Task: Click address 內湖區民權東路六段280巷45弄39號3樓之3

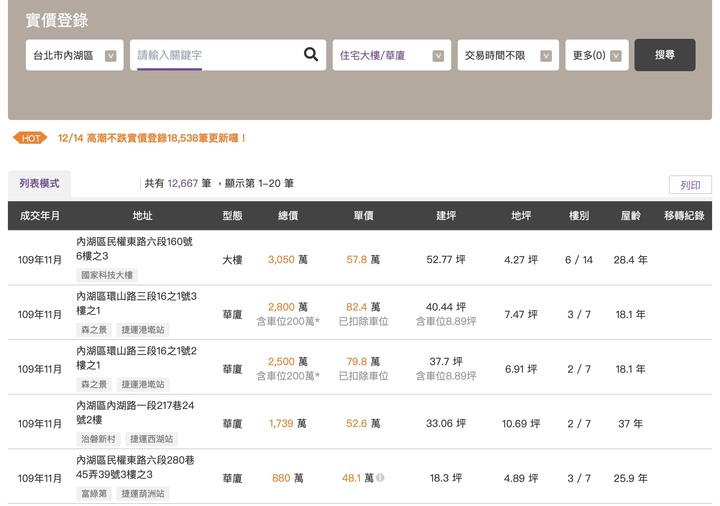Action: (135, 467)
